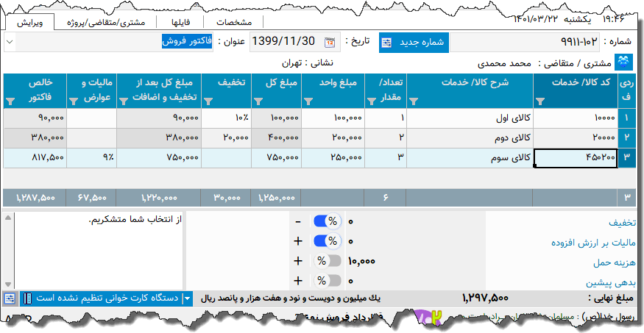Click the shipping cost value ۱۰,۰۰۰
The image size is (644, 333).
(361, 261)
